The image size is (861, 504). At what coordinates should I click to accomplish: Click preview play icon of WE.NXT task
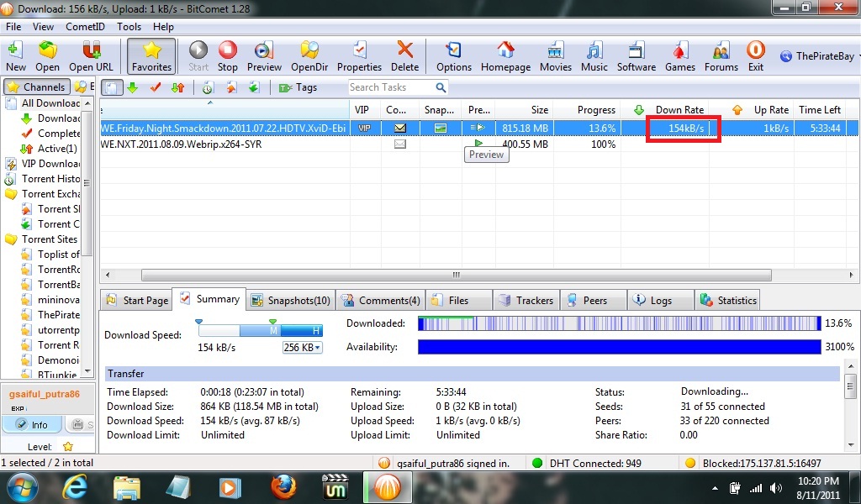(x=478, y=143)
